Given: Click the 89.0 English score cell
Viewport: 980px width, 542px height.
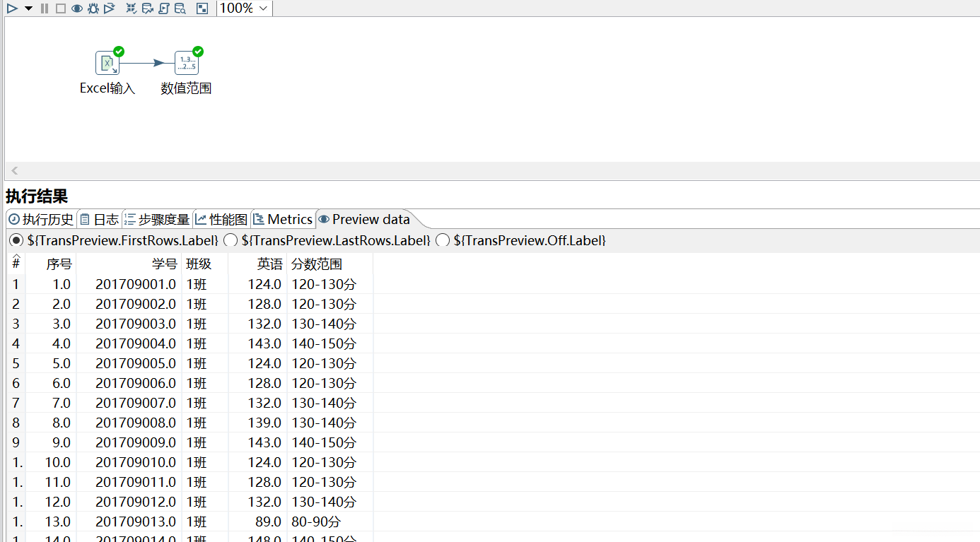Looking at the screenshot, I should 257,522.
